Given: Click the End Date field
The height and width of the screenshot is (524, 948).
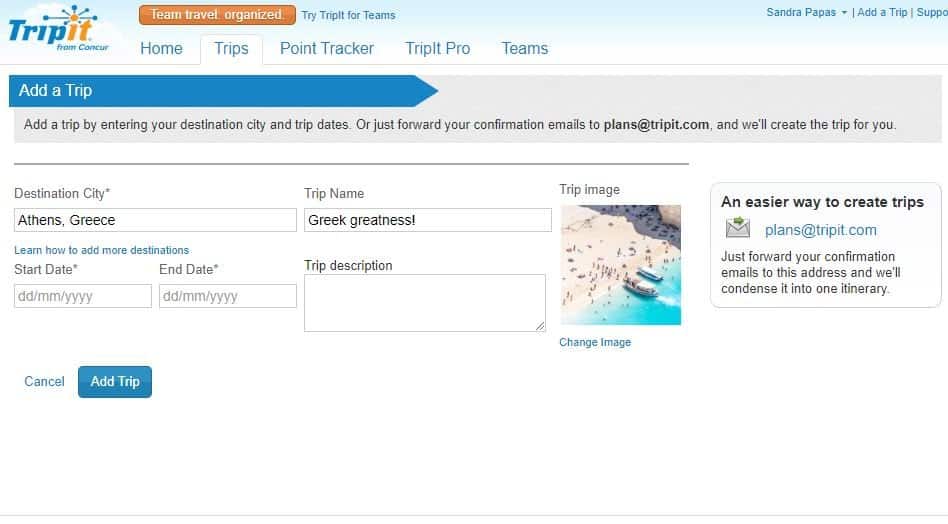Looking at the screenshot, I should click(227, 296).
